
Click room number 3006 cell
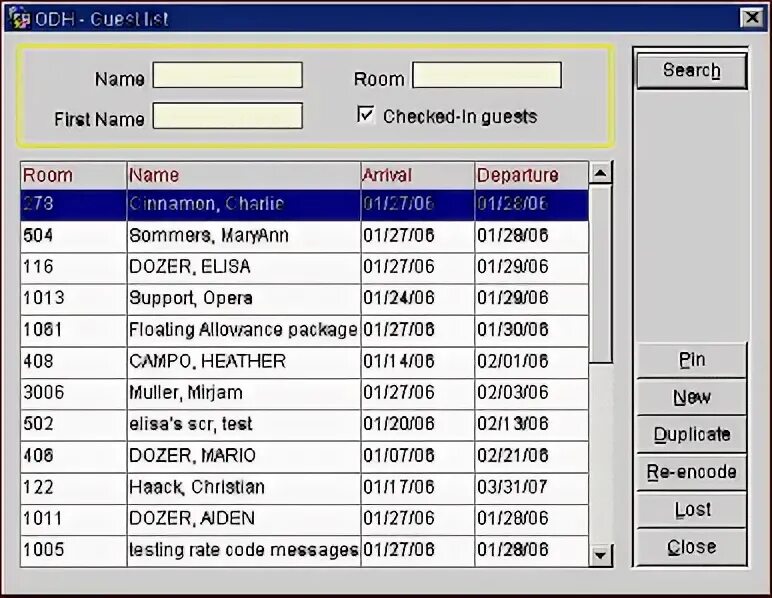tap(73, 393)
